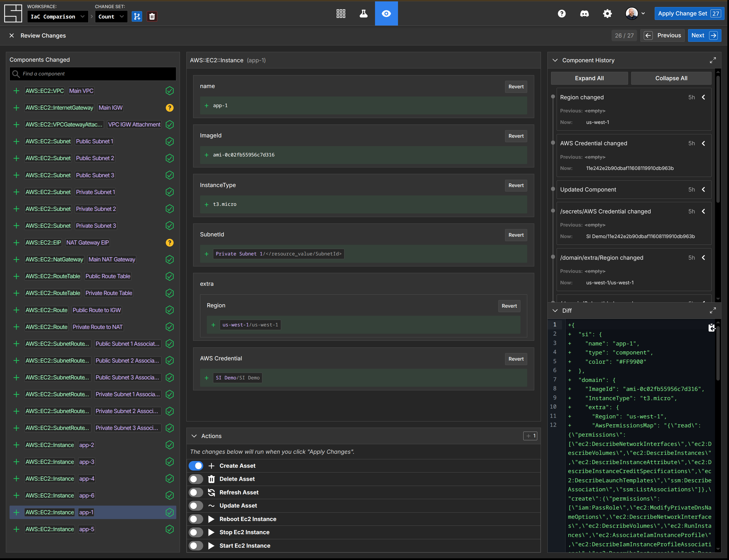Collapse the Actions section chevron
The height and width of the screenshot is (560, 729).
click(x=194, y=436)
